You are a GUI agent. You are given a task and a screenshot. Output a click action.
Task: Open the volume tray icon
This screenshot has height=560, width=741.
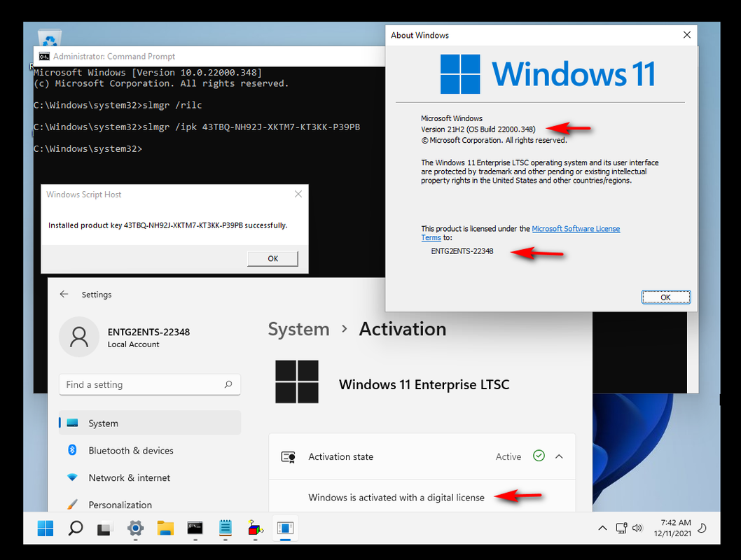pos(637,528)
